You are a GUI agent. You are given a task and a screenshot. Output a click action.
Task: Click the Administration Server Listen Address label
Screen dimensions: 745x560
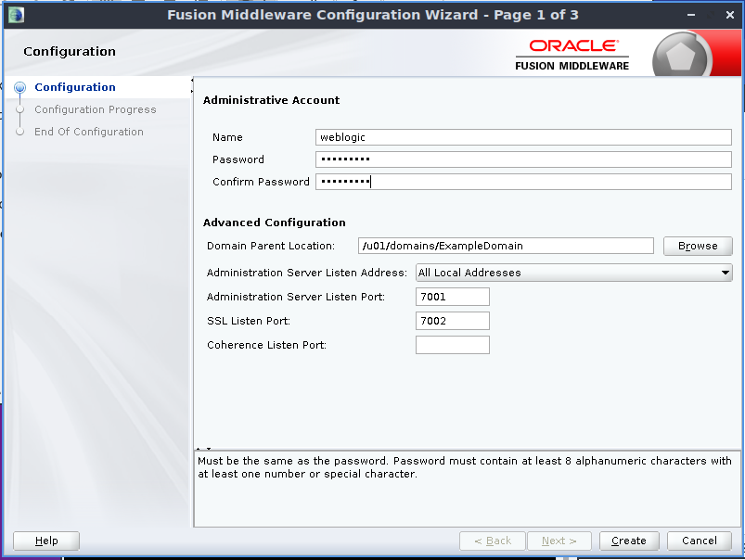(307, 273)
